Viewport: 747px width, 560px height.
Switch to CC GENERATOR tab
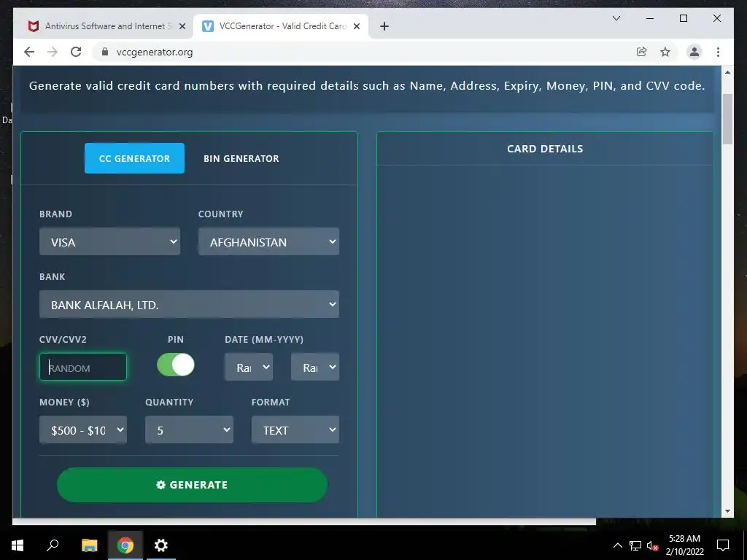click(134, 158)
